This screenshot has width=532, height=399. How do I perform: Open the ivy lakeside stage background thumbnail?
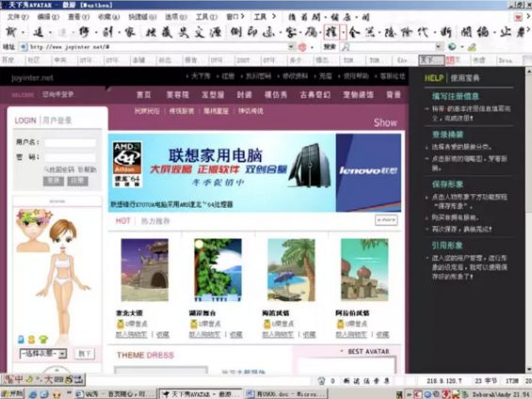tap(218, 270)
